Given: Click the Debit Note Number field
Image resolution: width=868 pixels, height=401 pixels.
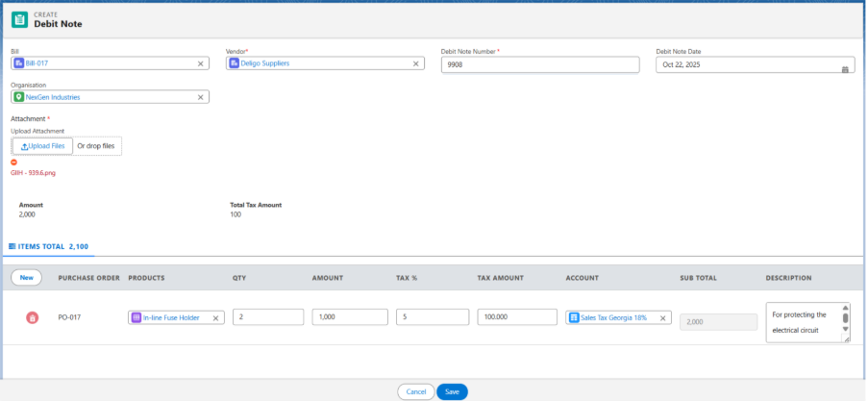Looking at the screenshot, I should click(539, 64).
